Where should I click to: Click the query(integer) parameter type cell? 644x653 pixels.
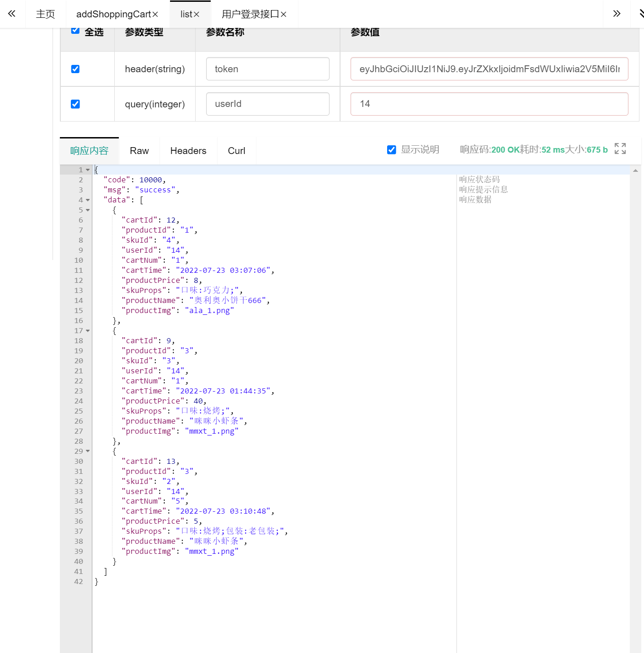pyautogui.click(x=155, y=104)
